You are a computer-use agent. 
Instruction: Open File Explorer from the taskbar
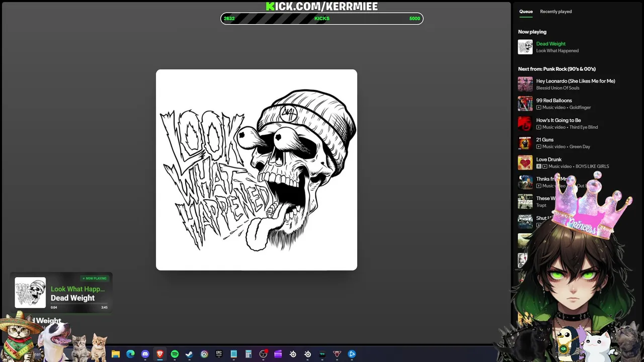point(116,354)
